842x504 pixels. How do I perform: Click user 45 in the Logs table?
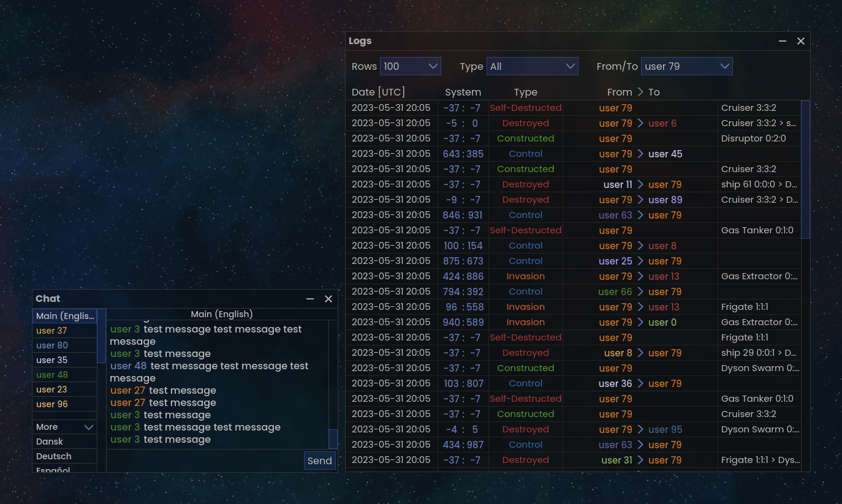point(666,154)
